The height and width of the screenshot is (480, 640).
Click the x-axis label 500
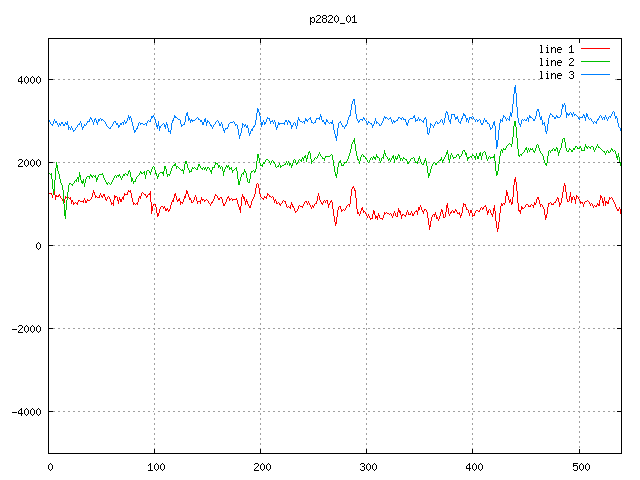click(x=580, y=467)
